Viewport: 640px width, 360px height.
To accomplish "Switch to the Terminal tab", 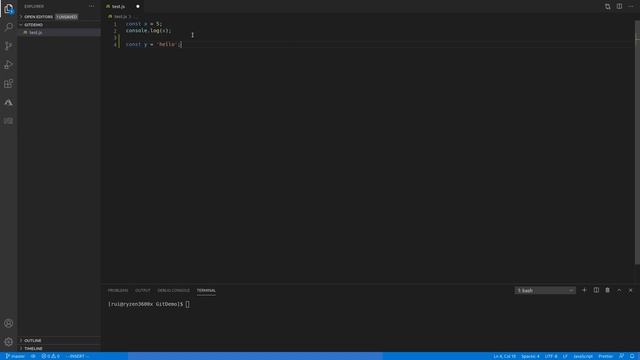I will [206, 290].
